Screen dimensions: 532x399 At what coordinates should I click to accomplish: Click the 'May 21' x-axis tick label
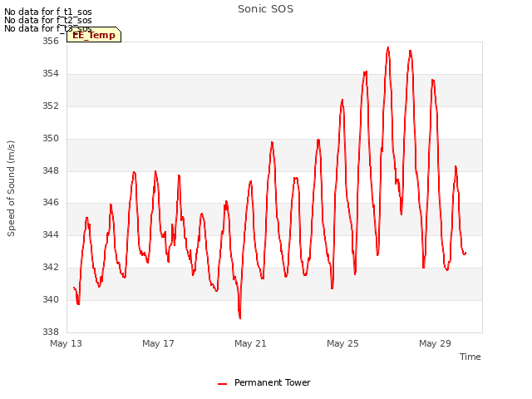(x=250, y=343)
